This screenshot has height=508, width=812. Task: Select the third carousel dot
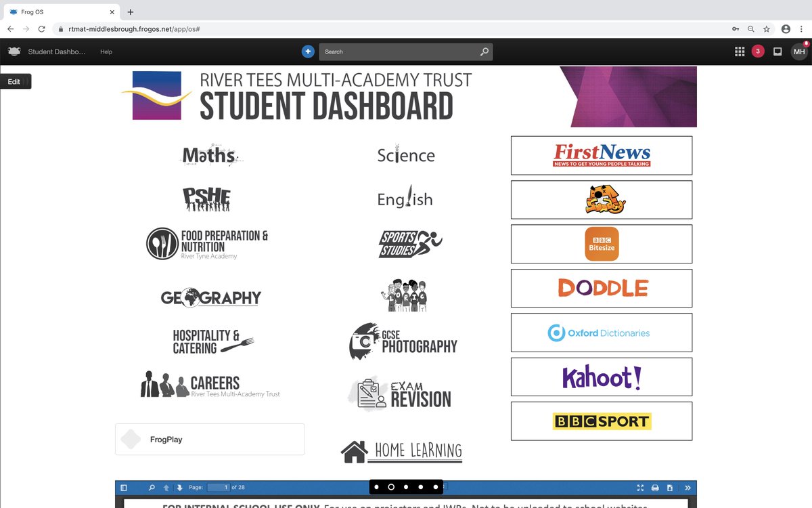(406, 487)
